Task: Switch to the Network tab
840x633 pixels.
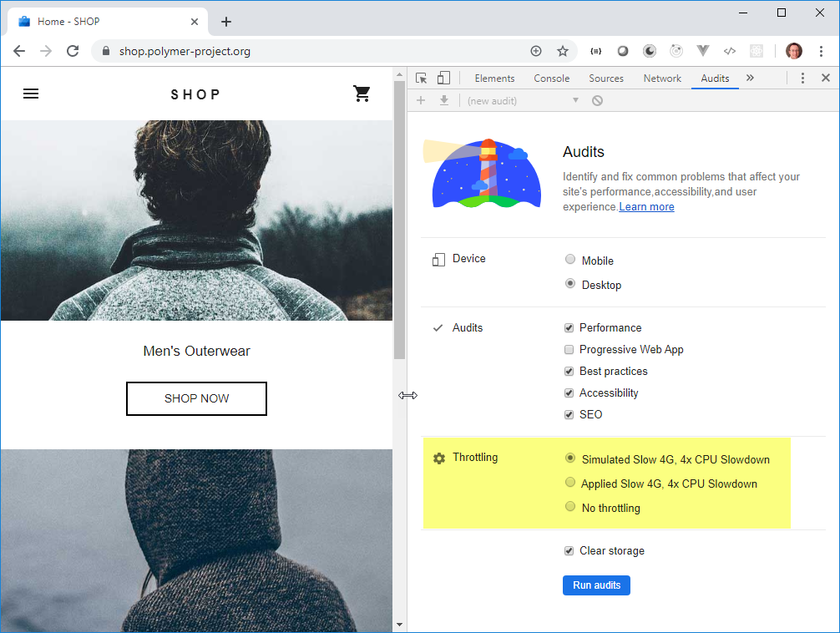Action: pos(662,78)
